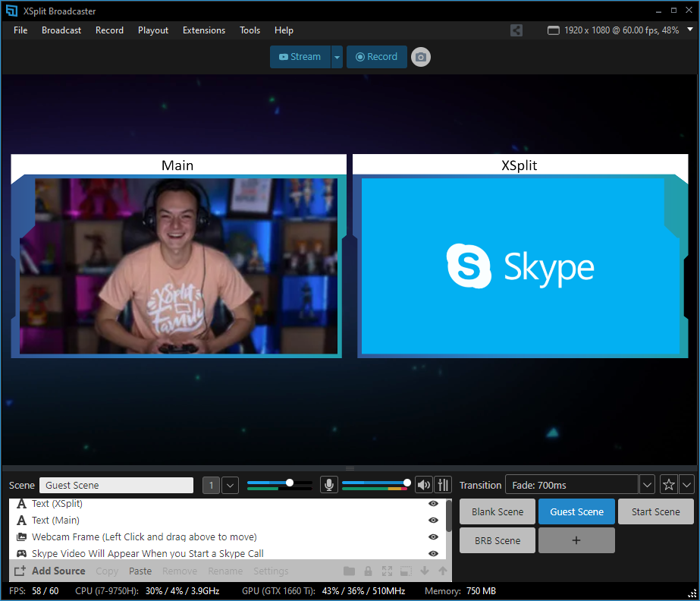700x601 pixels.
Task: Switch to BRB Scene
Action: (x=498, y=541)
